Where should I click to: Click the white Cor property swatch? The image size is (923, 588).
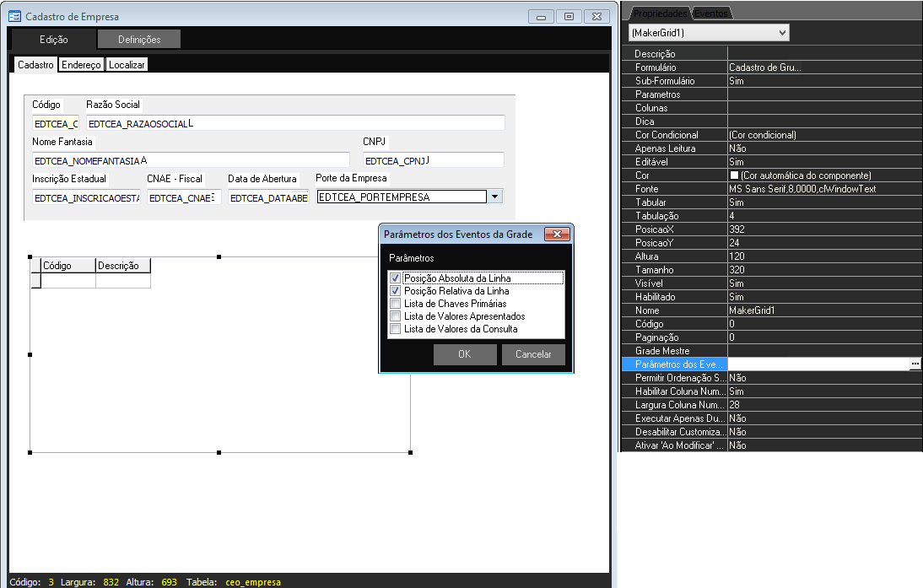[734, 175]
